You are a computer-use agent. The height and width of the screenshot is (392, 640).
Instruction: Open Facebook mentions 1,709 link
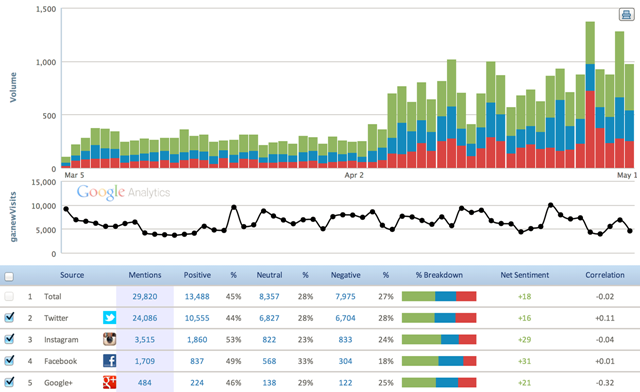(x=144, y=361)
